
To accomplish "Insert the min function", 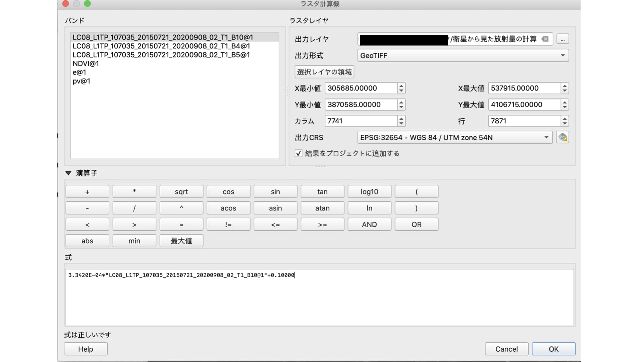I will 134,241.
